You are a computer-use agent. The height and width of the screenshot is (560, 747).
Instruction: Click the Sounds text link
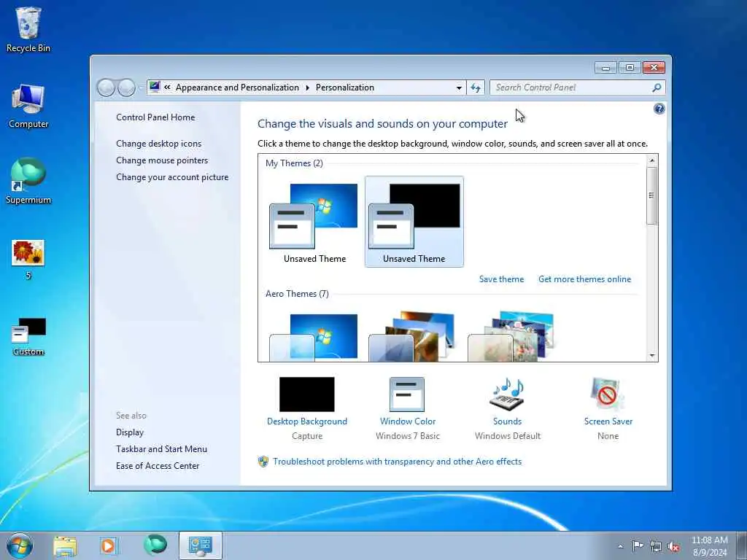[x=508, y=421]
